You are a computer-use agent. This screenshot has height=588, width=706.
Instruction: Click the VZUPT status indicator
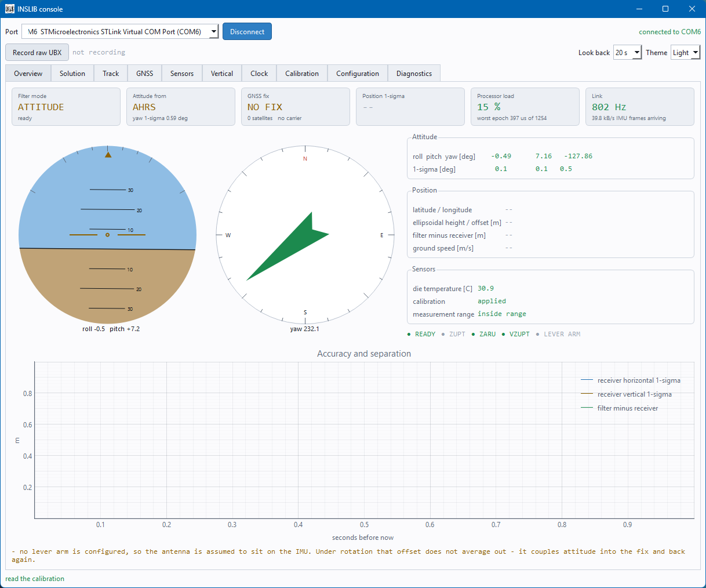515,334
